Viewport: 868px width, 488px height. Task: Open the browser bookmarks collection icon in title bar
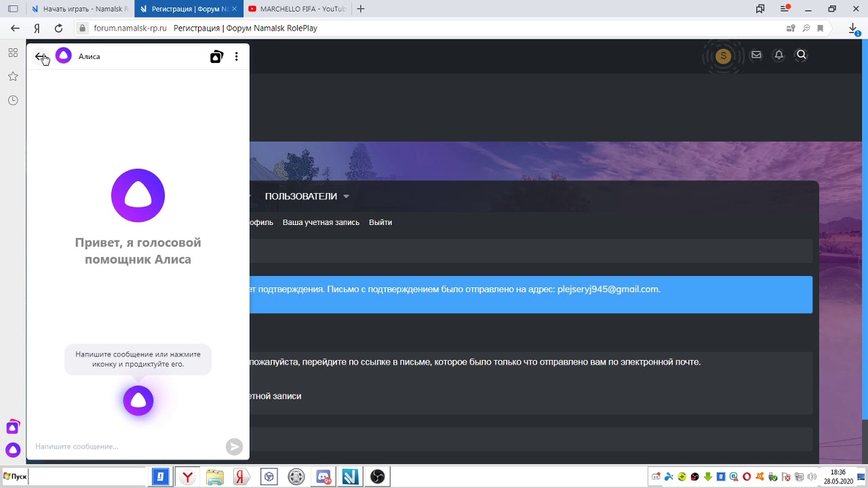(x=761, y=9)
